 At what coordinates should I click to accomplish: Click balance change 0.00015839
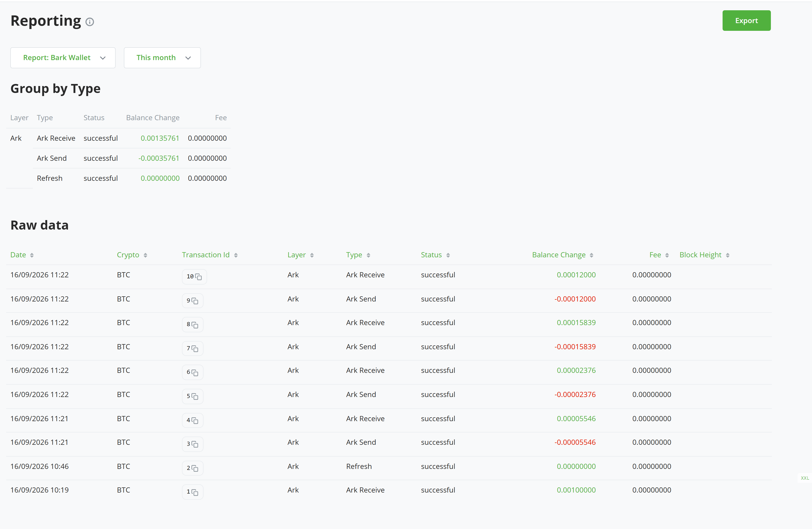576,323
